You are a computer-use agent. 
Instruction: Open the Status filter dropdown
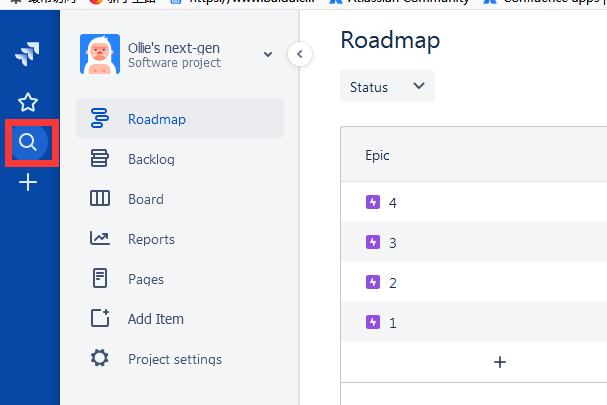coord(387,86)
